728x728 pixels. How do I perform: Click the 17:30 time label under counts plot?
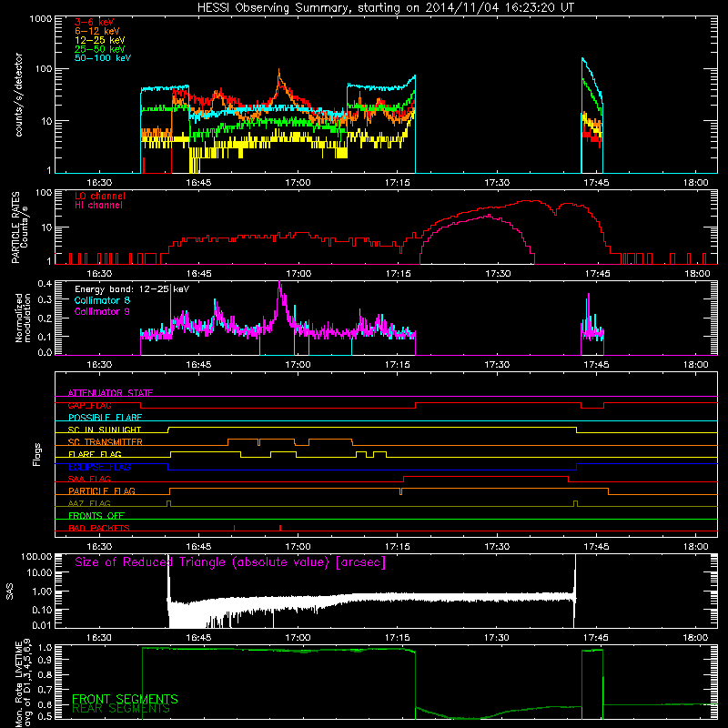(497, 183)
